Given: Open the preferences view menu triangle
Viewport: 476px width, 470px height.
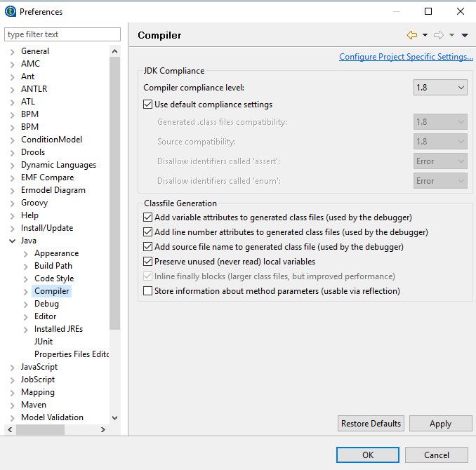Looking at the screenshot, I should [x=465, y=35].
